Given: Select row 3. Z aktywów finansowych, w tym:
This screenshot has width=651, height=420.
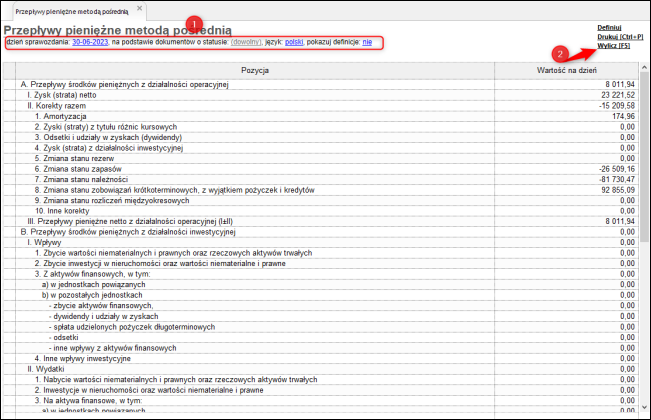Looking at the screenshot, I should point(321,274).
